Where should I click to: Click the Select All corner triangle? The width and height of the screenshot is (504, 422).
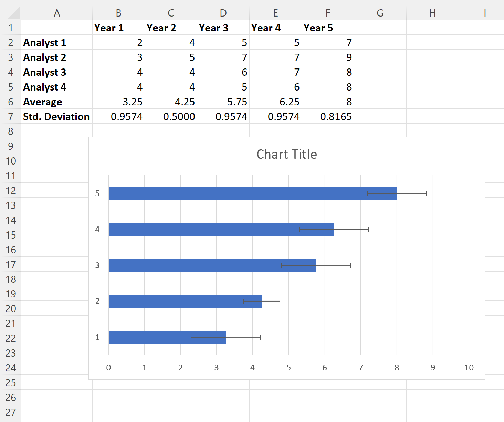coord(14,13)
